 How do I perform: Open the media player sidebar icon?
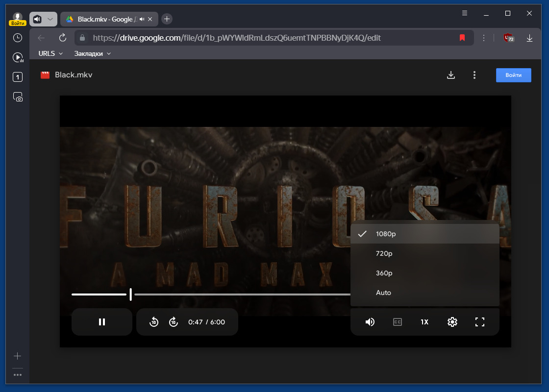[18, 57]
